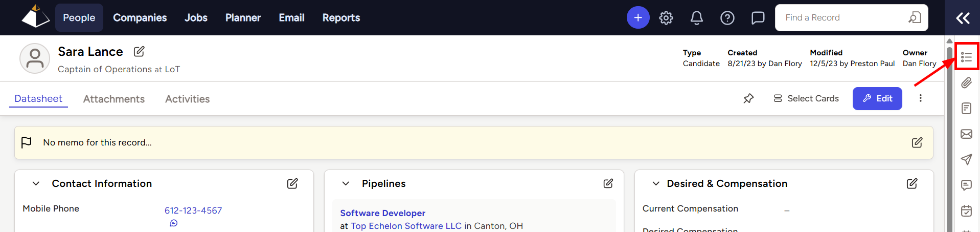This screenshot has height=232, width=980.
Task: Open the calendar check sidebar icon
Action: 966,210
